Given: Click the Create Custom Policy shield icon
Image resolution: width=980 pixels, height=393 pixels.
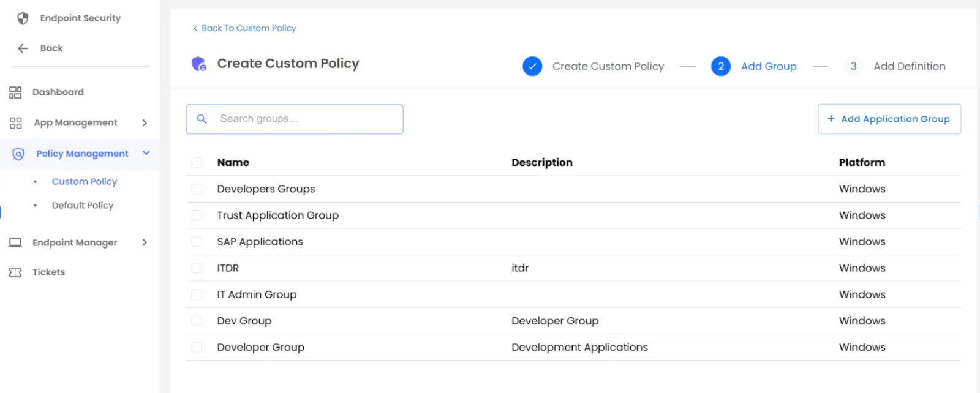Looking at the screenshot, I should (x=199, y=64).
